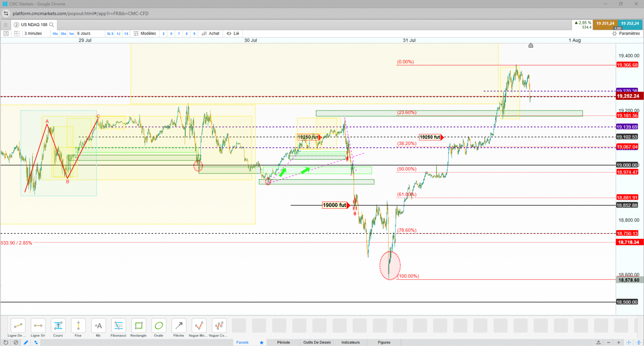Screen dimensions: 644x346
Task: Select the Vague Corrective wave tool
Action: click(219, 326)
